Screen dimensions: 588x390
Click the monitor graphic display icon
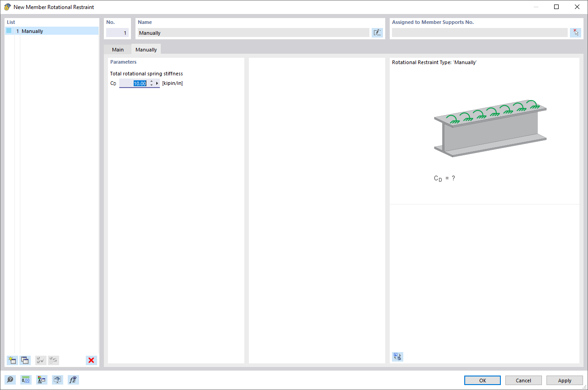tap(57, 380)
